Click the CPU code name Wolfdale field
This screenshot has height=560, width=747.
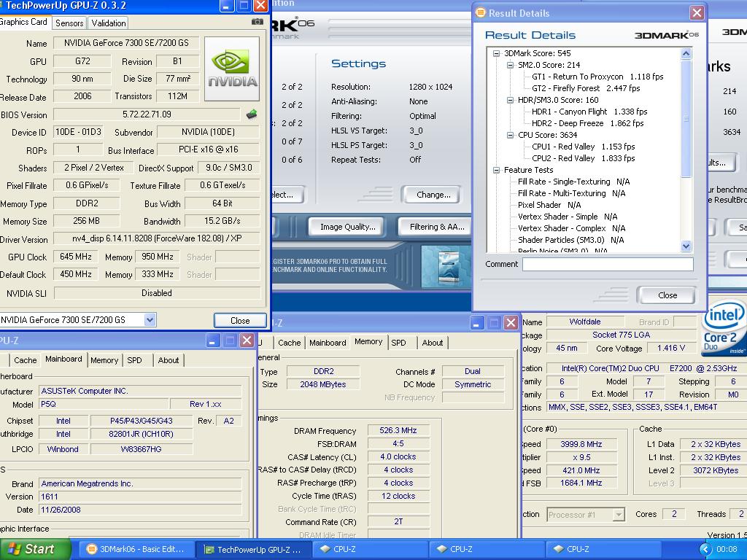click(584, 322)
